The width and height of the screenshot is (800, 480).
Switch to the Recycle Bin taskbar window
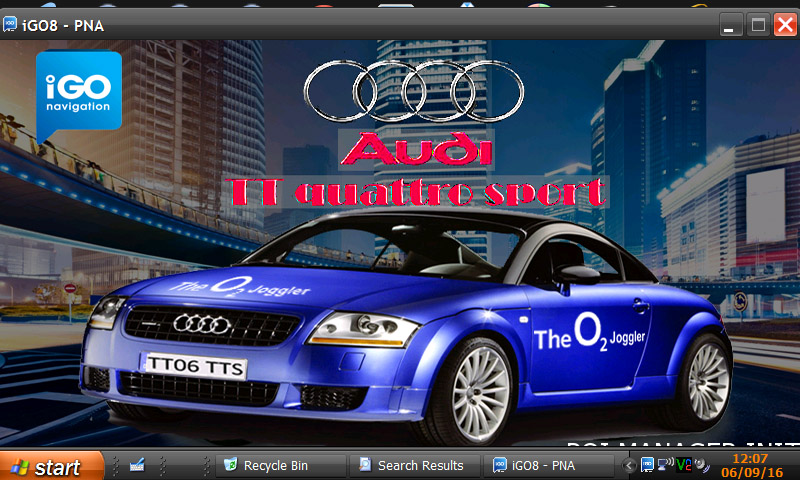pyautogui.click(x=280, y=465)
